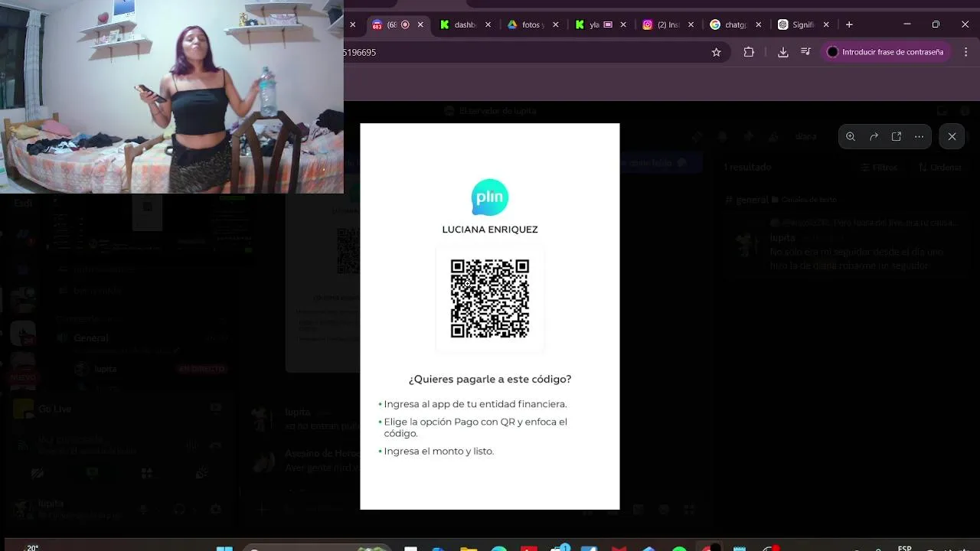Image resolution: width=980 pixels, height=551 pixels.
Task: Open Discord user settings gear
Action: (x=215, y=509)
